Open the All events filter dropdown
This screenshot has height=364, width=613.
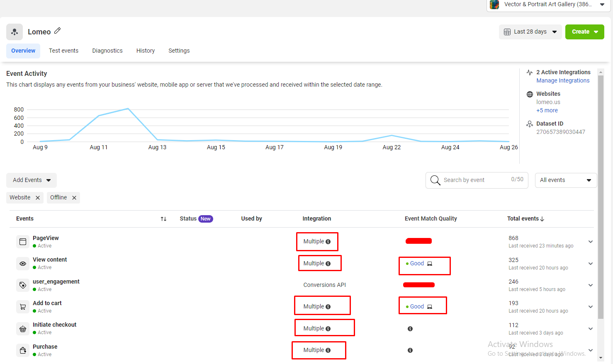tap(565, 180)
